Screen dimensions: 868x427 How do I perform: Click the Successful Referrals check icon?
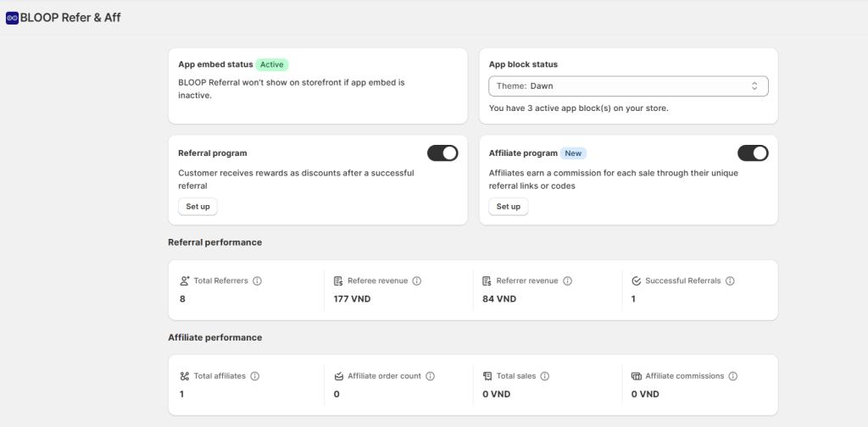[636, 281]
